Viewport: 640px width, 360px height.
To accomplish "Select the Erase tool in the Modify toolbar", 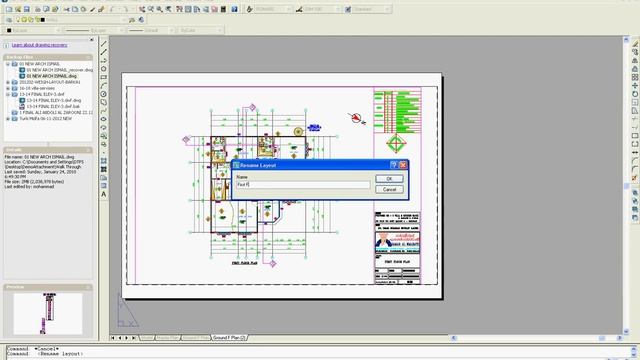I will 635,44.
